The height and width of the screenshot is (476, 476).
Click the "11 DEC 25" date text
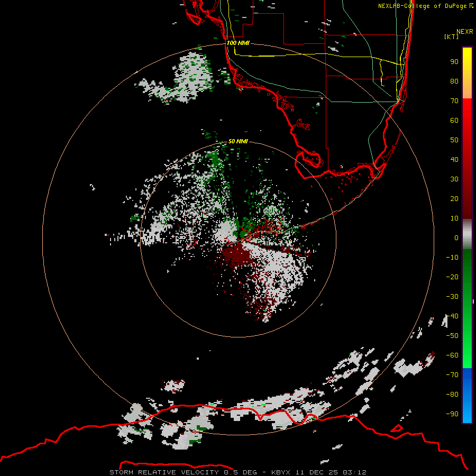point(317,472)
